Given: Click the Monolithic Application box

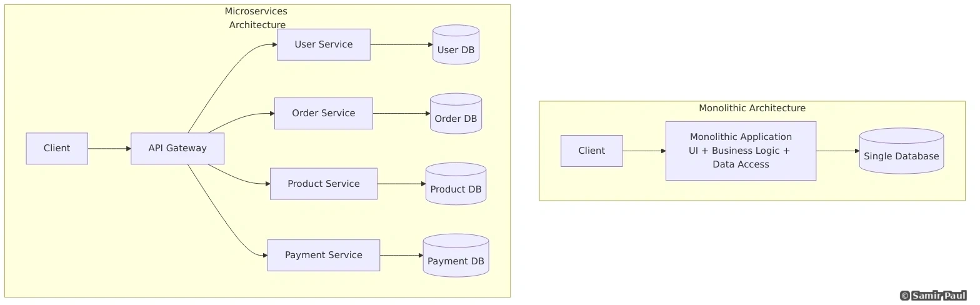Looking at the screenshot, I should [x=741, y=151].
